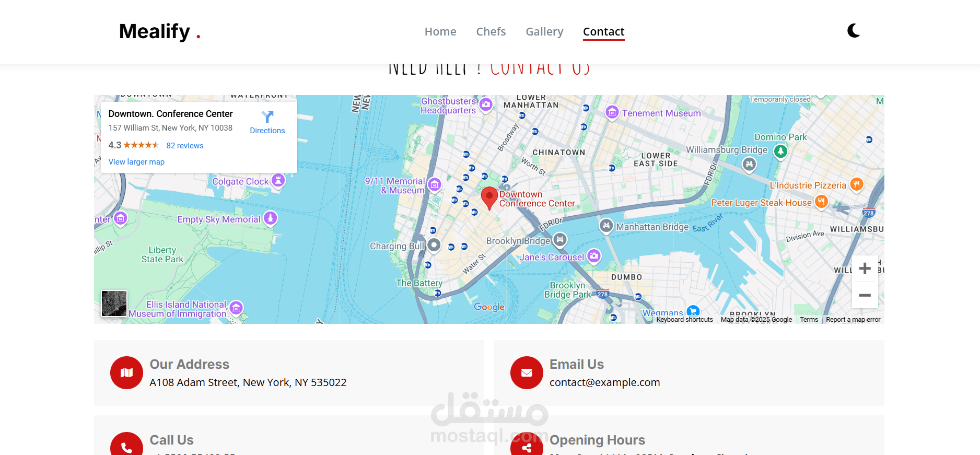Click the Email Us heading

click(577, 364)
